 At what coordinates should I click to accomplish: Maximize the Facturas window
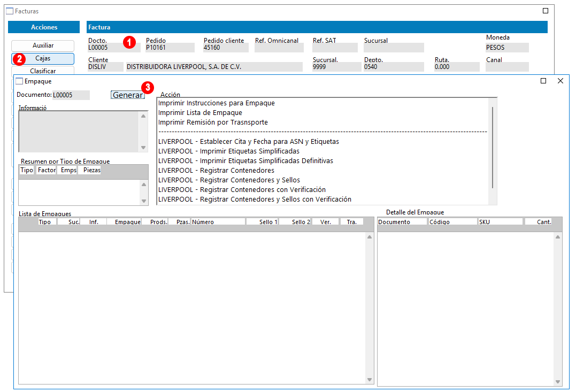[x=546, y=11]
